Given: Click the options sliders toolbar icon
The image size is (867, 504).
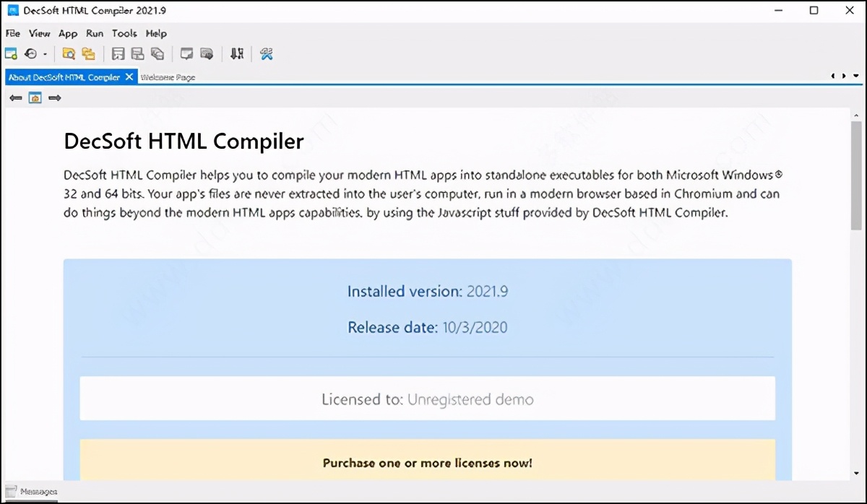Looking at the screenshot, I should [x=237, y=53].
